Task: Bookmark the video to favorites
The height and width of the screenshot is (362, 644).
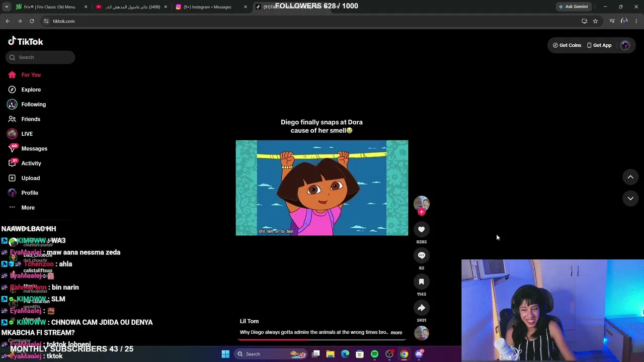Action: [422, 282]
